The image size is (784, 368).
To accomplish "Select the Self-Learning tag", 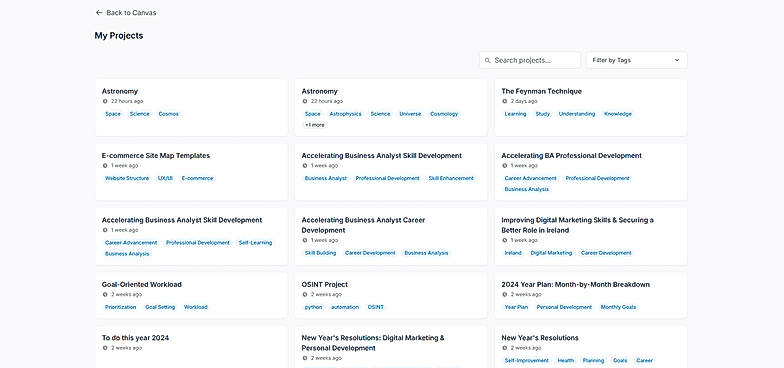I will tap(256, 243).
